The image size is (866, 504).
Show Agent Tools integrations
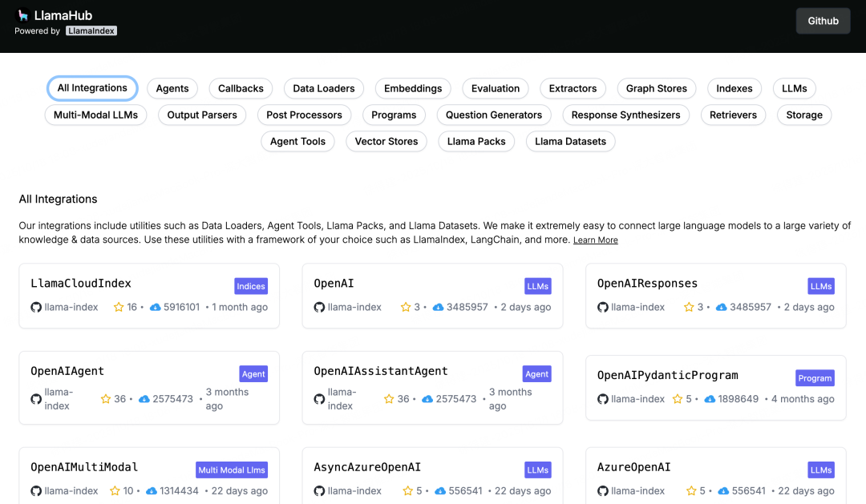297,141
